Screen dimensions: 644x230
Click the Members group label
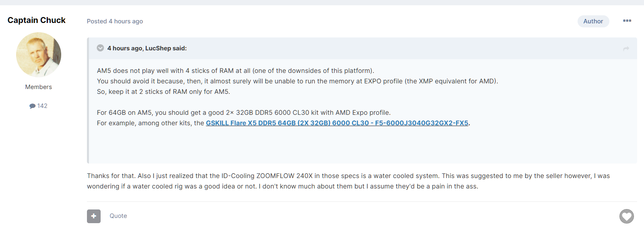click(x=39, y=87)
